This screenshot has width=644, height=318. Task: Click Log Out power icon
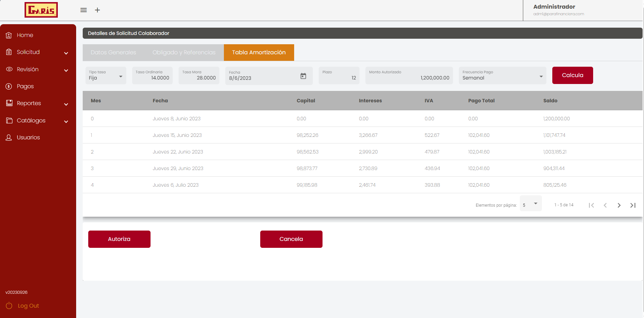(9, 306)
